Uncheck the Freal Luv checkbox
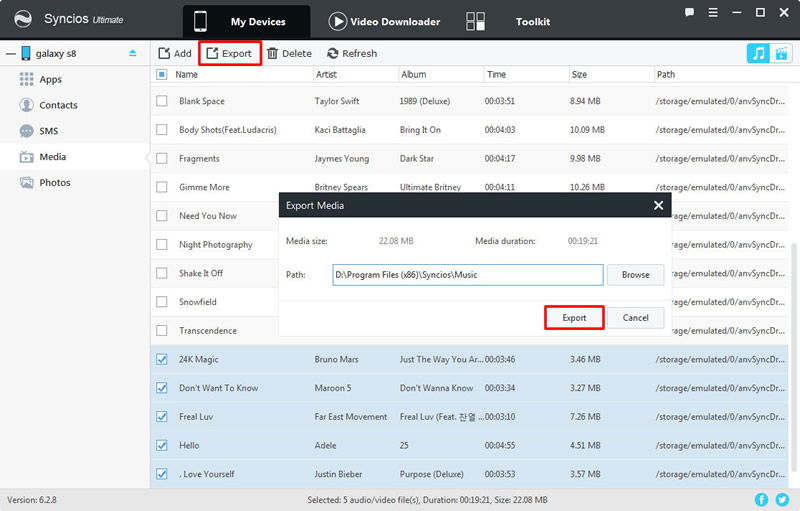 [x=162, y=417]
